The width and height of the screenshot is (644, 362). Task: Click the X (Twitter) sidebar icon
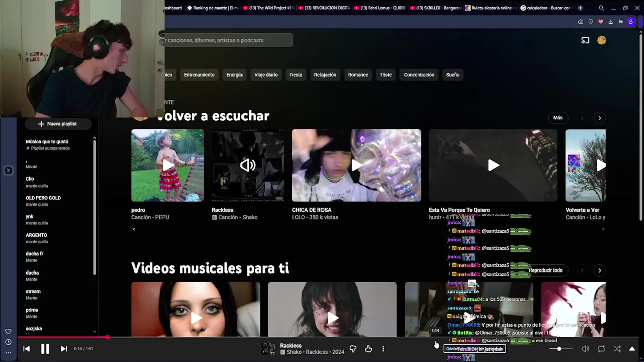coord(8,171)
